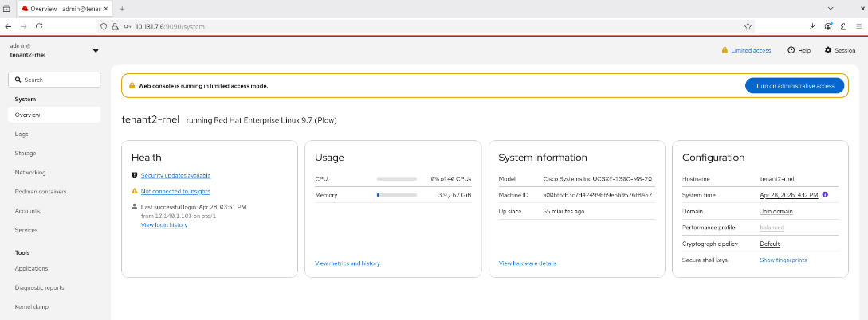Open Services in the sidebar

click(x=54, y=230)
